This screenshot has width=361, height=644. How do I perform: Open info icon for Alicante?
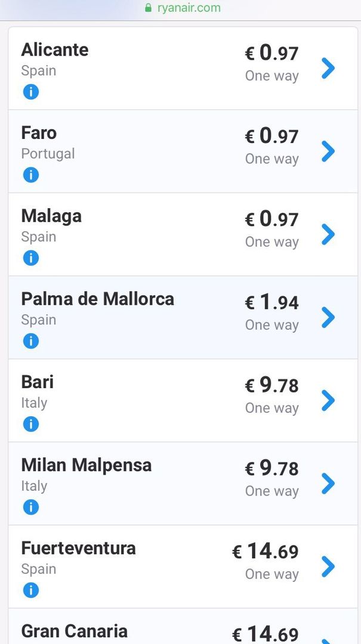[x=31, y=92]
